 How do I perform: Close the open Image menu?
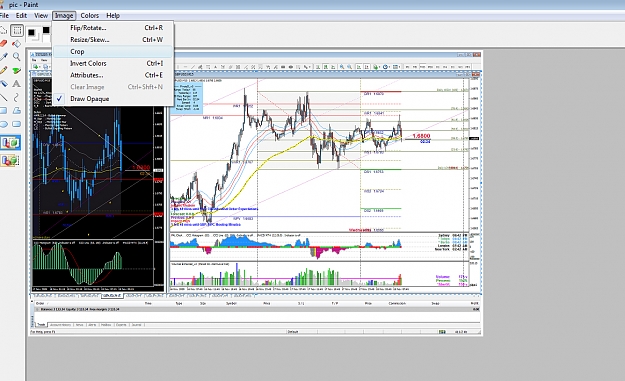[x=64, y=16]
